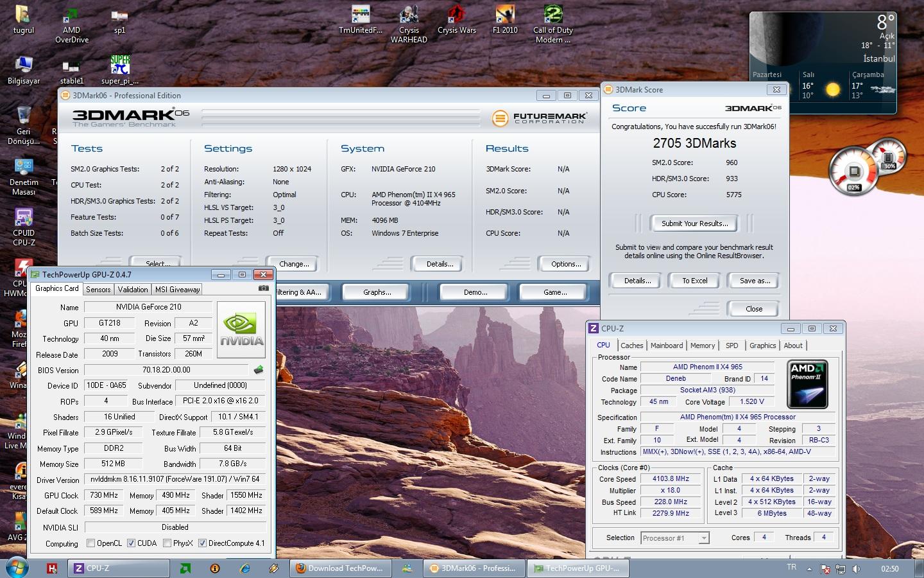Click Submit Your Results button

694,223
